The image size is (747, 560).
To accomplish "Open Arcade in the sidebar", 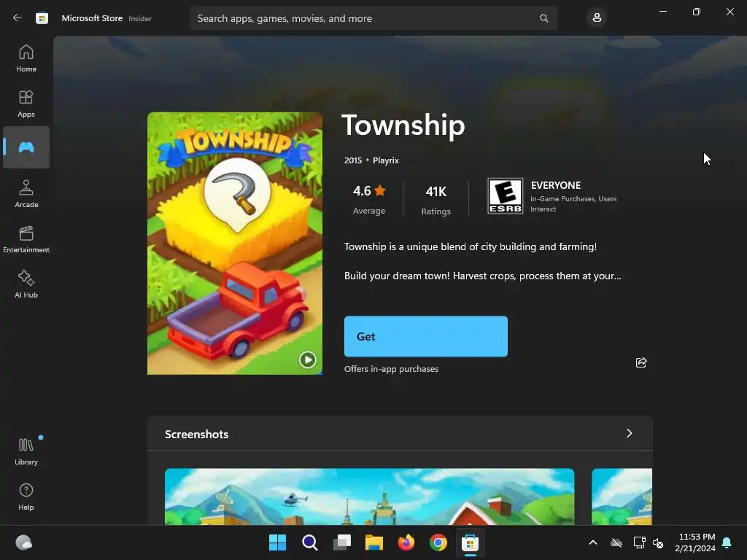I will coord(26,194).
